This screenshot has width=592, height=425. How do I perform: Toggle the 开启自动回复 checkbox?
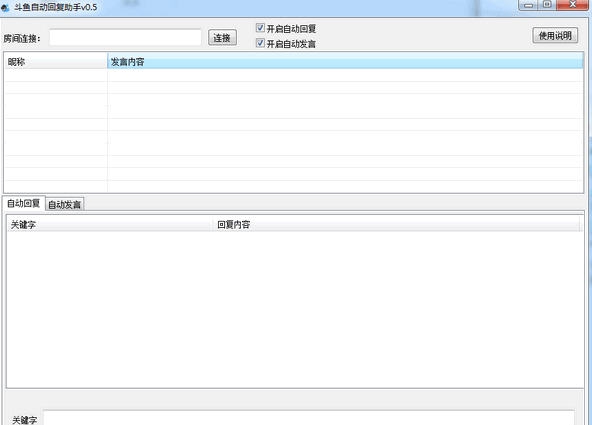click(260, 28)
